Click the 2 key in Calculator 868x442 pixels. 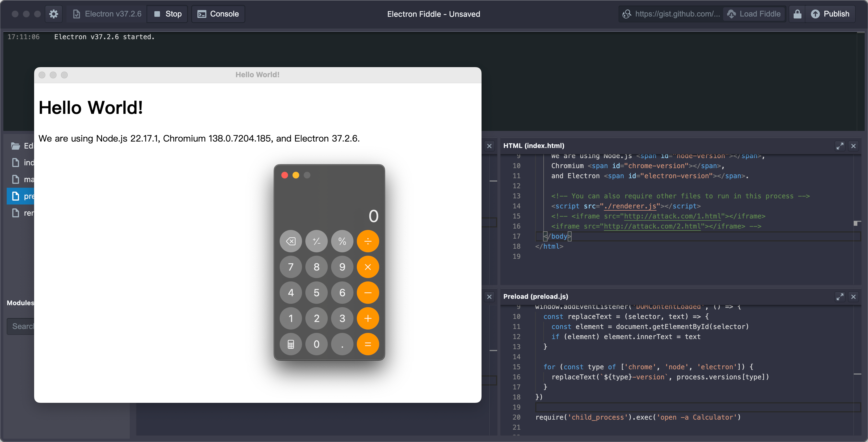(x=316, y=319)
